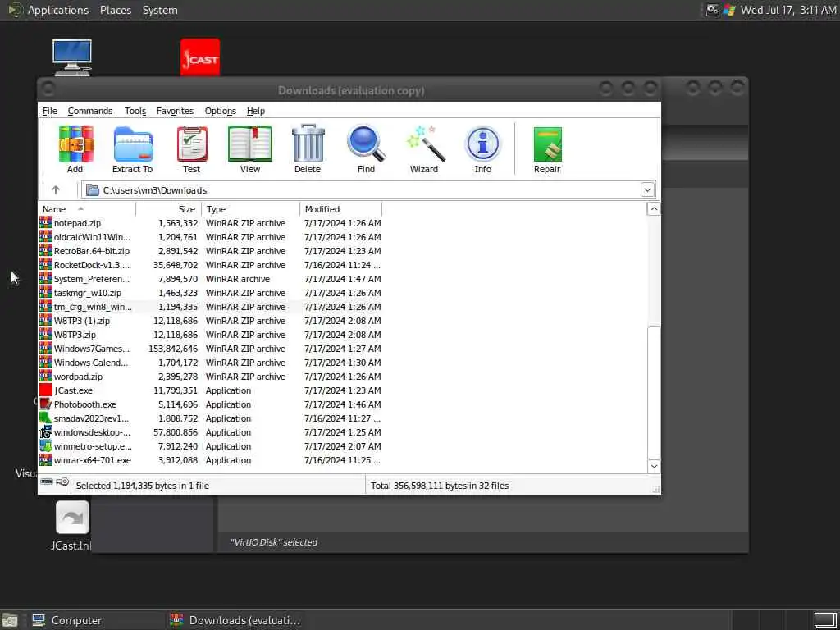The width and height of the screenshot is (840, 630).
Task: Open the Favorites menu
Action: pyautogui.click(x=176, y=111)
